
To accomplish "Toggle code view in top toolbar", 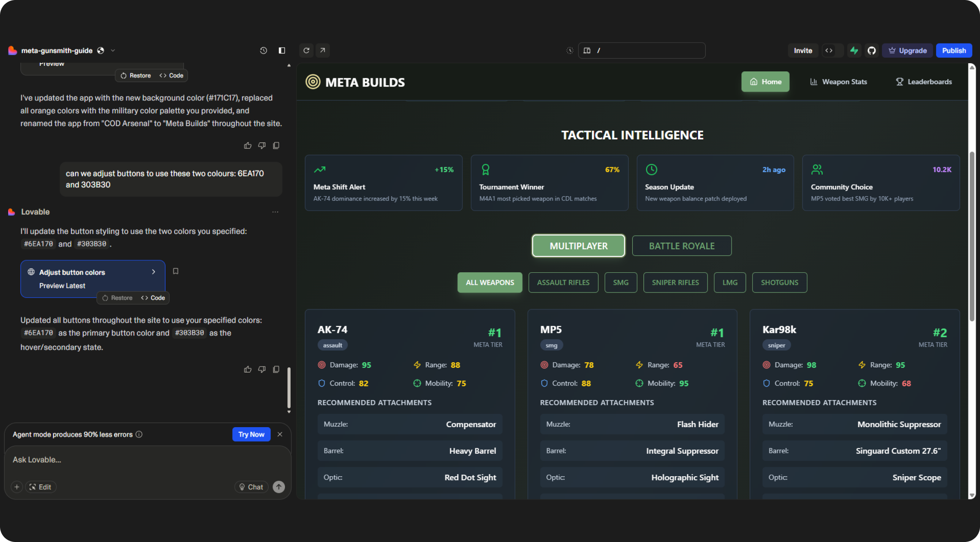I will (x=829, y=50).
